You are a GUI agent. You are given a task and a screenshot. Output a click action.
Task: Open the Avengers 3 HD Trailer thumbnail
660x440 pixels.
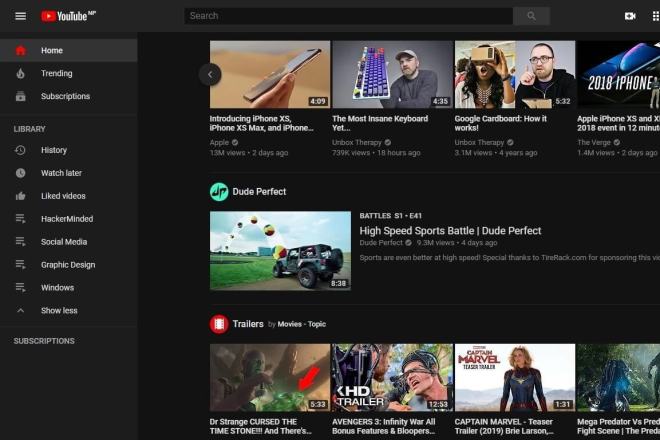392,378
